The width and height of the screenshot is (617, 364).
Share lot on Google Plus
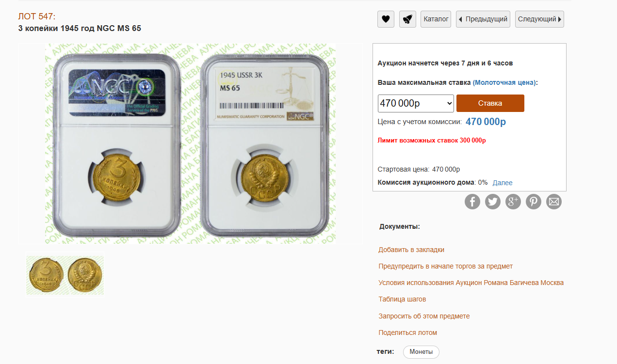point(513,202)
